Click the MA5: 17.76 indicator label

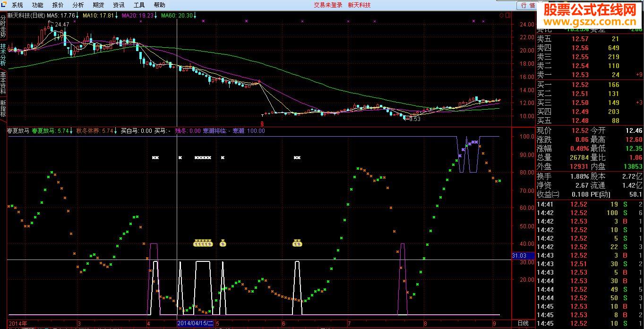pyautogui.click(x=61, y=15)
